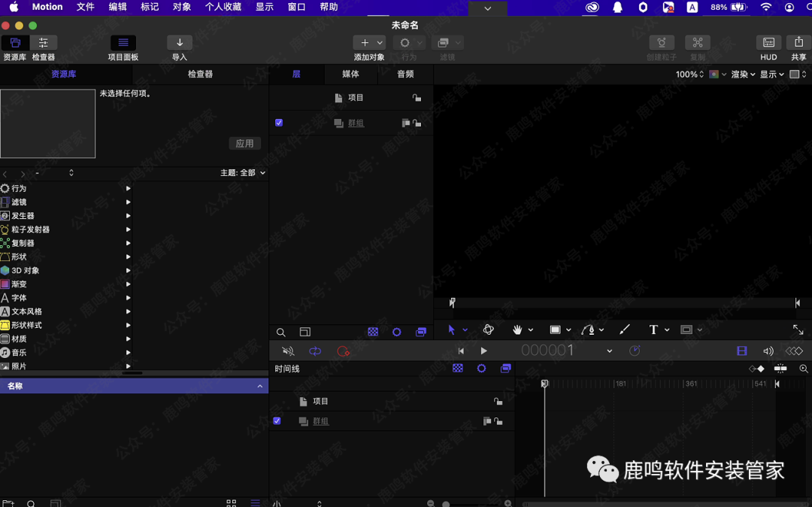The height and width of the screenshot is (507, 812).
Task: Select the paint stroke brush tool
Action: pyautogui.click(x=625, y=330)
